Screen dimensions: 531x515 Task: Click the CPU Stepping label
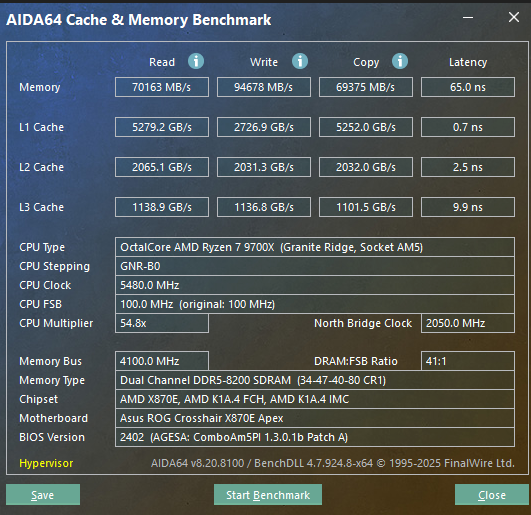[55, 266]
